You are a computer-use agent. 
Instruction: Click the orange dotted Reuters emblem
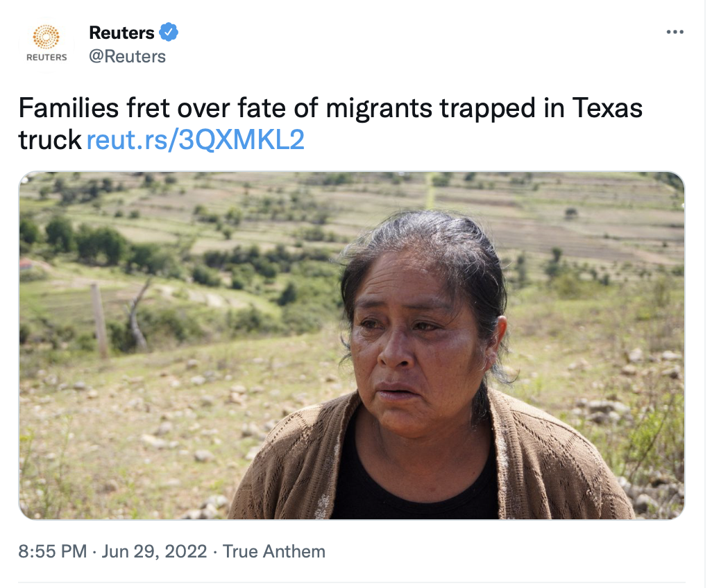46,37
